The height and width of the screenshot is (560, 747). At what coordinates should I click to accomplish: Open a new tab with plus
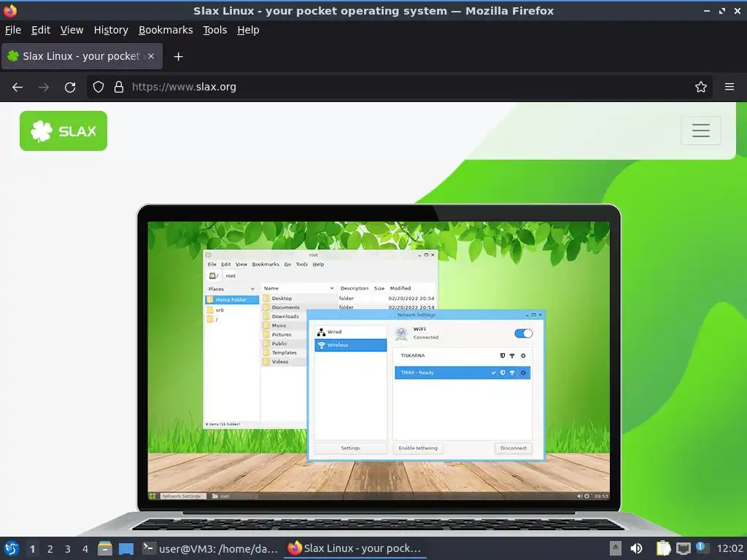[178, 57]
